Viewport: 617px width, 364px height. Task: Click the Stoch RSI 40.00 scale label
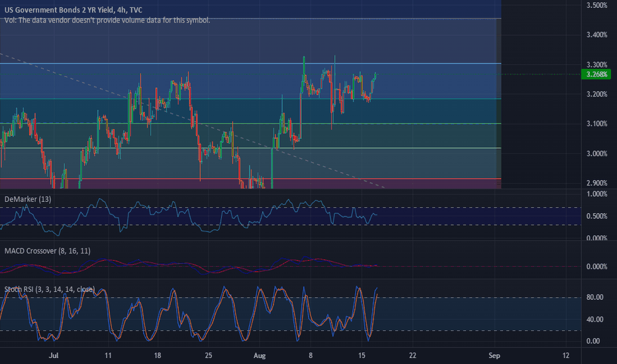pyautogui.click(x=594, y=319)
